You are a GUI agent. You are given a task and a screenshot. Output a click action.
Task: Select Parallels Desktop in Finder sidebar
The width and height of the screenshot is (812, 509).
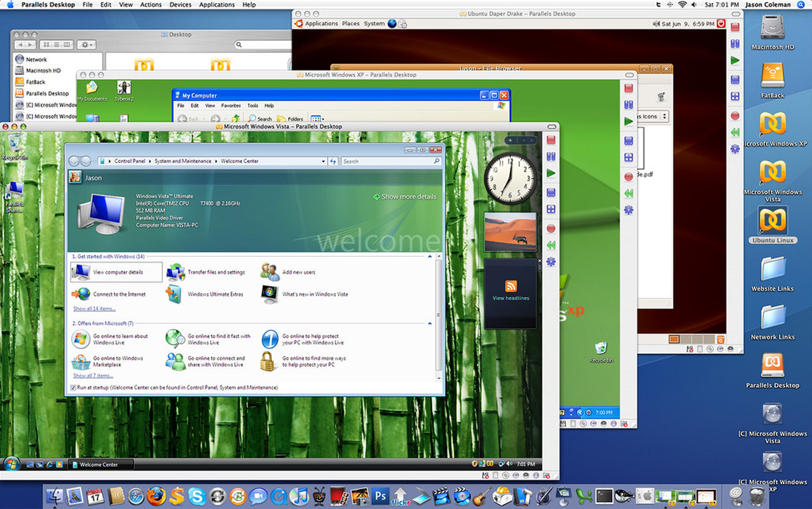(41, 93)
